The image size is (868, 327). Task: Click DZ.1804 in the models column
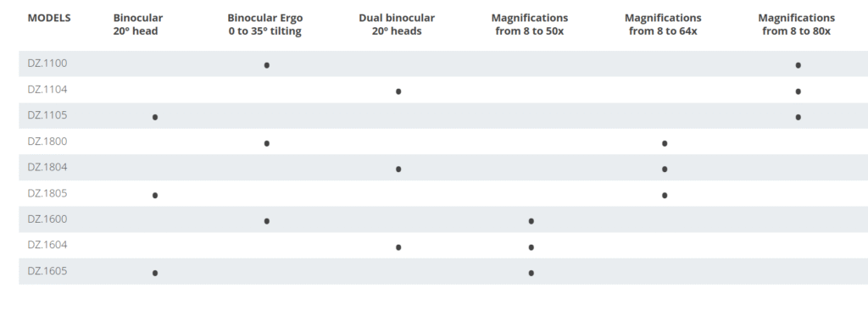(x=47, y=167)
